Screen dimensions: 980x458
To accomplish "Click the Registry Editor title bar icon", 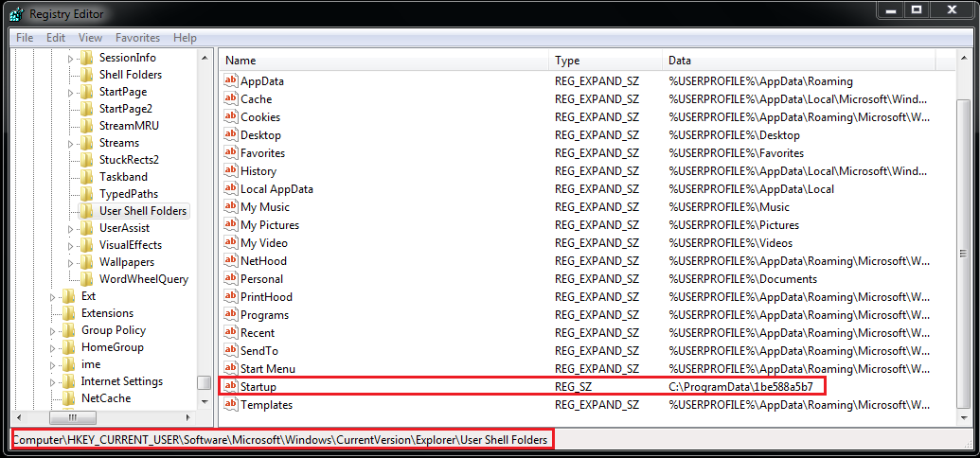I will click(16, 14).
